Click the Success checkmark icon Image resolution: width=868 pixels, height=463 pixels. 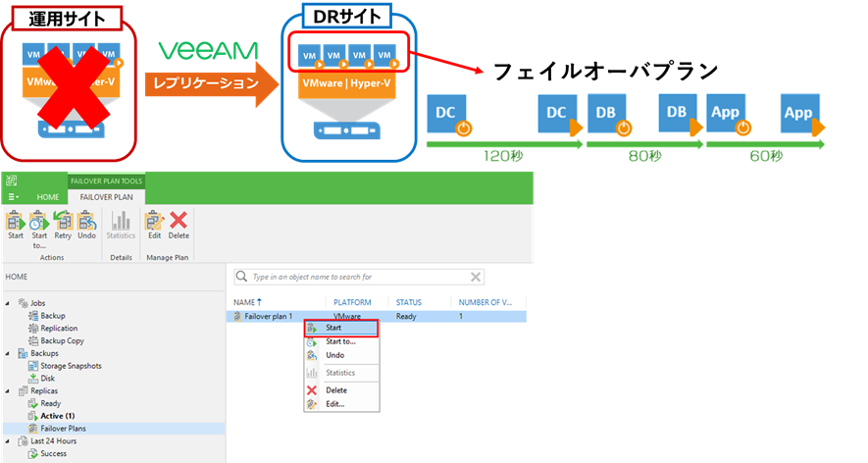(x=33, y=453)
